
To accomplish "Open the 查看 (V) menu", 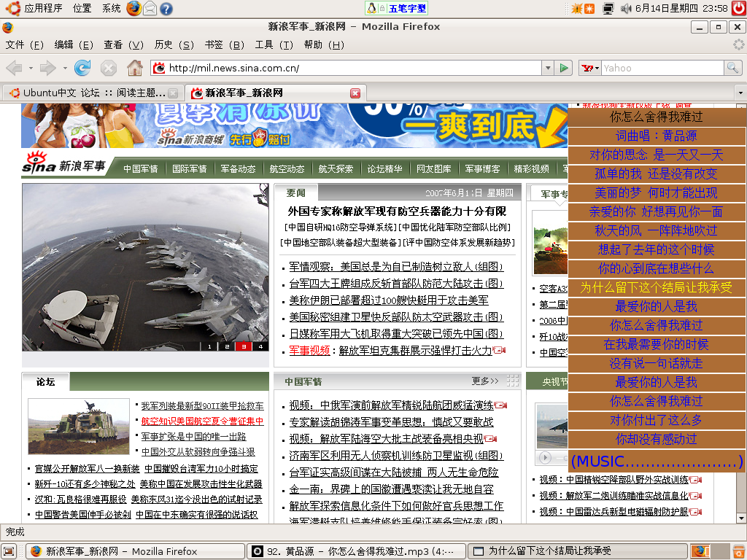I will [x=123, y=44].
